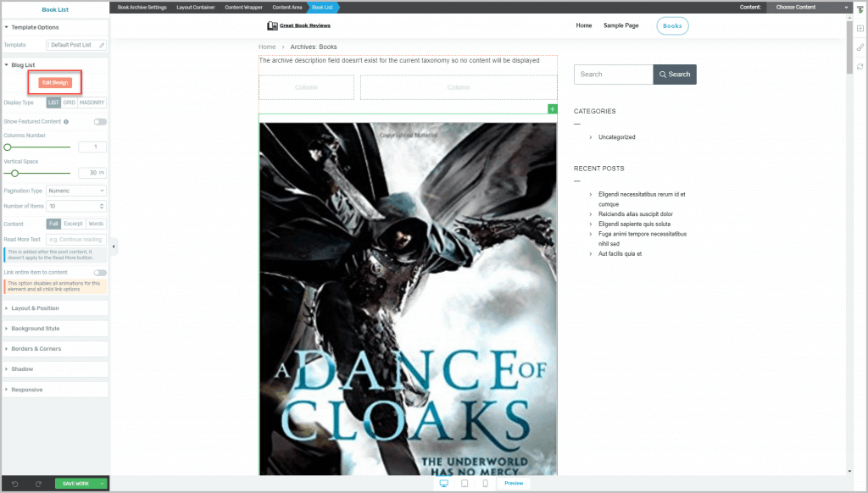Viewport: 868px width, 493px height.
Task: Click the SAVE WORK button
Action: coord(77,484)
